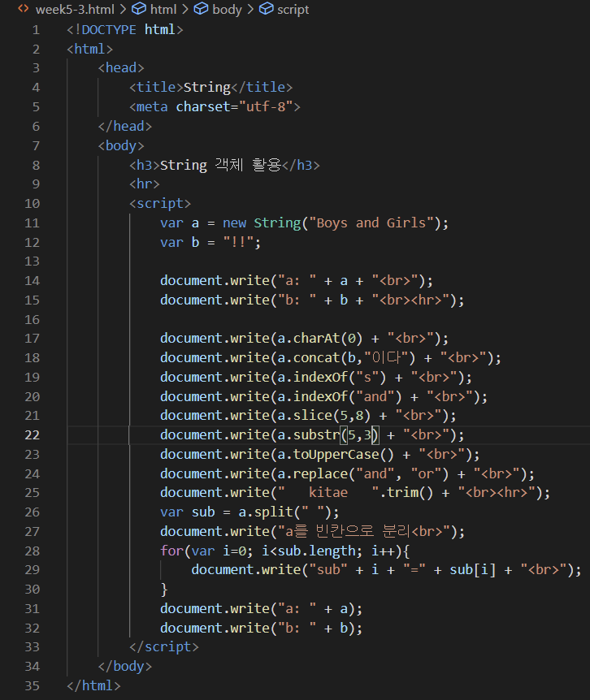Click the cube icon before body breadcrumb
Image resolution: width=590 pixels, height=700 pixels.
click(201, 8)
